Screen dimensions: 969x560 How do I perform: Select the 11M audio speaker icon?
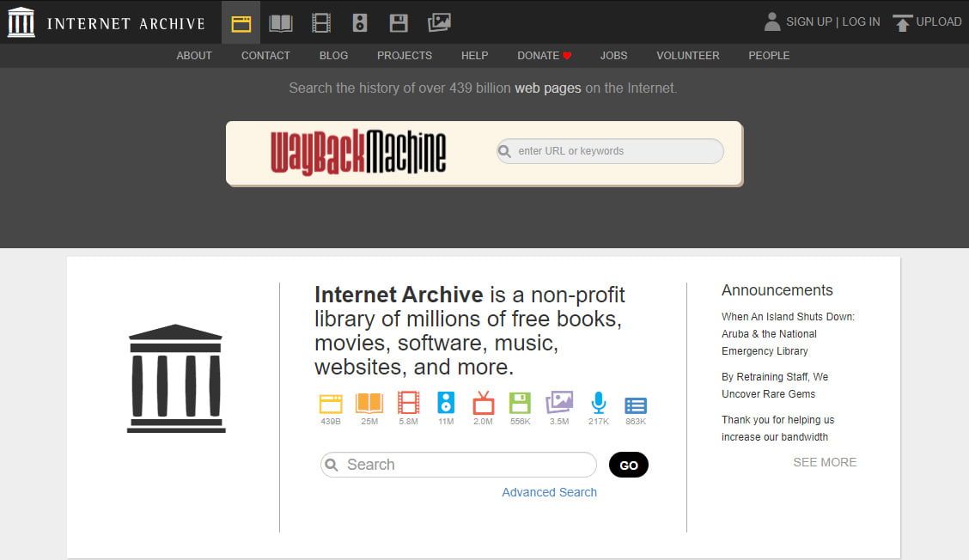(446, 402)
